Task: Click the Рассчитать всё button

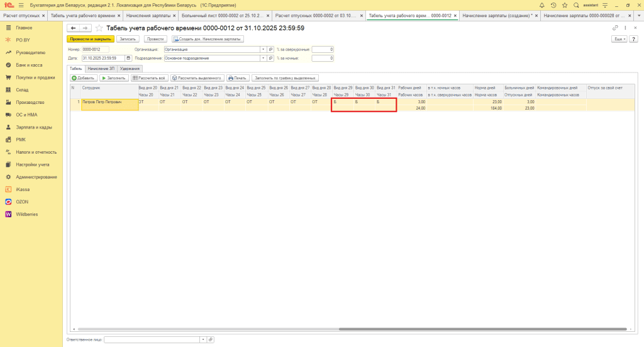Action: pos(148,78)
